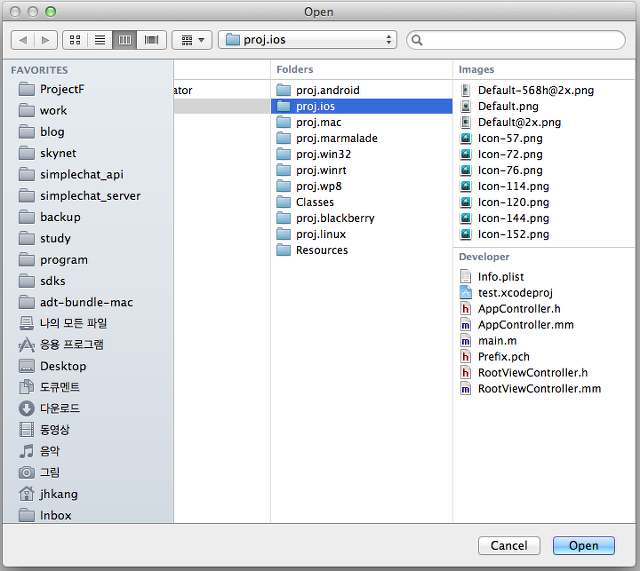Select the Resources folder
Screen dimensions: 640x571
point(362,250)
